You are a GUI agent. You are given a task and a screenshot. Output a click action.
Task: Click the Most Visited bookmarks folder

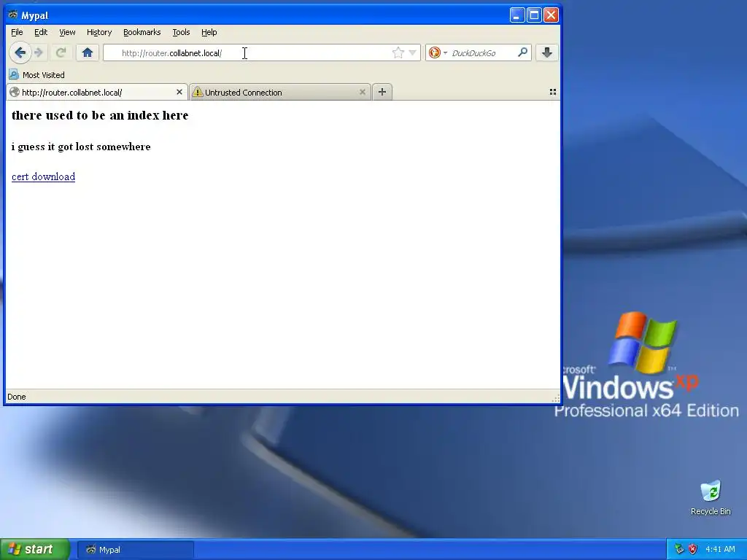pyautogui.click(x=36, y=75)
